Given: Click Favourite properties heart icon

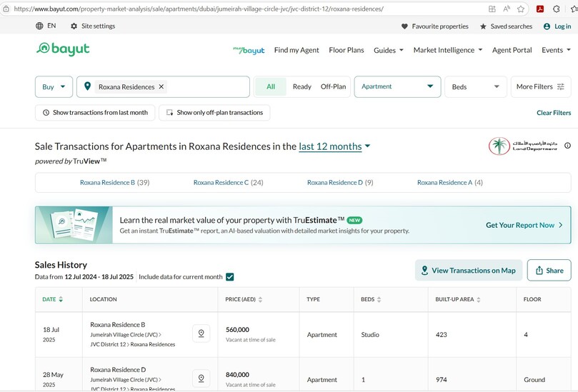Looking at the screenshot, I should (404, 26).
